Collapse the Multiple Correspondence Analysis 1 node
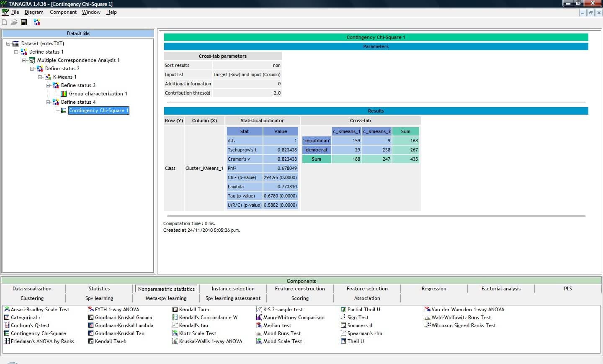Image resolution: width=603 pixels, height=364 pixels. 24,60
